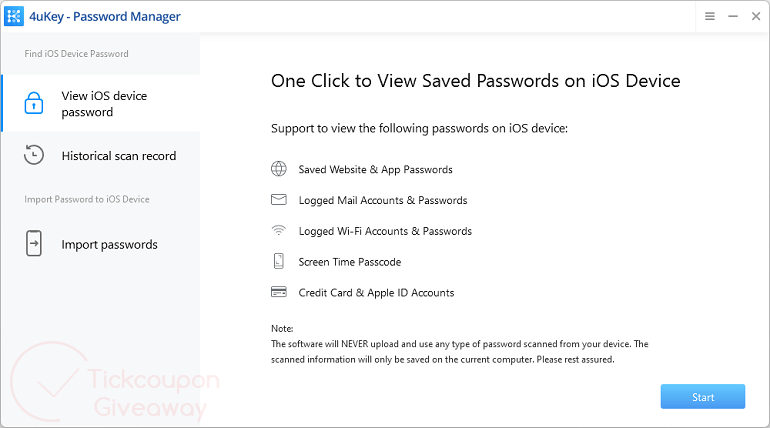Click Logged Wi-Fi Accounts & Passwords text
Image resolution: width=770 pixels, height=428 pixels.
coord(385,231)
